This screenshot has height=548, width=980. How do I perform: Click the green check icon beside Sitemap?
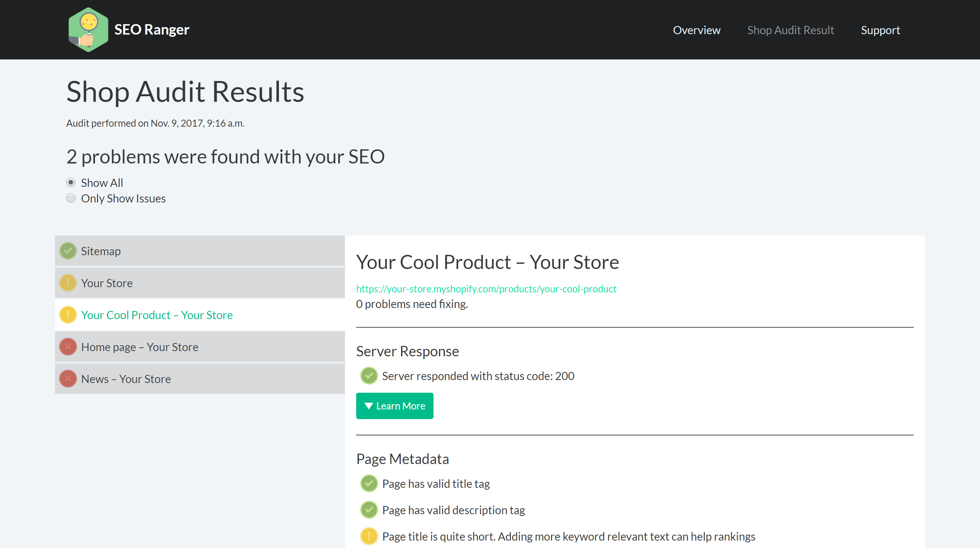click(68, 251)
